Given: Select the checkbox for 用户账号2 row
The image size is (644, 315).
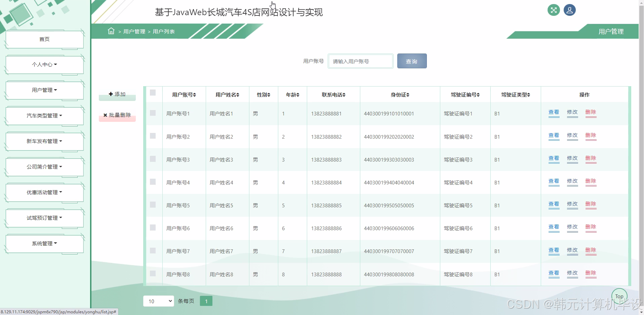Looking at the screenshot, I should (x=153, y=136).
